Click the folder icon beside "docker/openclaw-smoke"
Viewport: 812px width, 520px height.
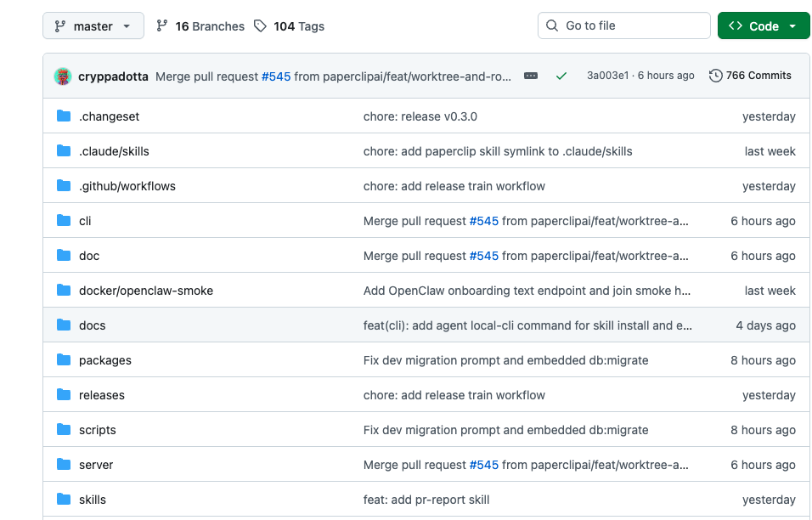click(64, 290)
